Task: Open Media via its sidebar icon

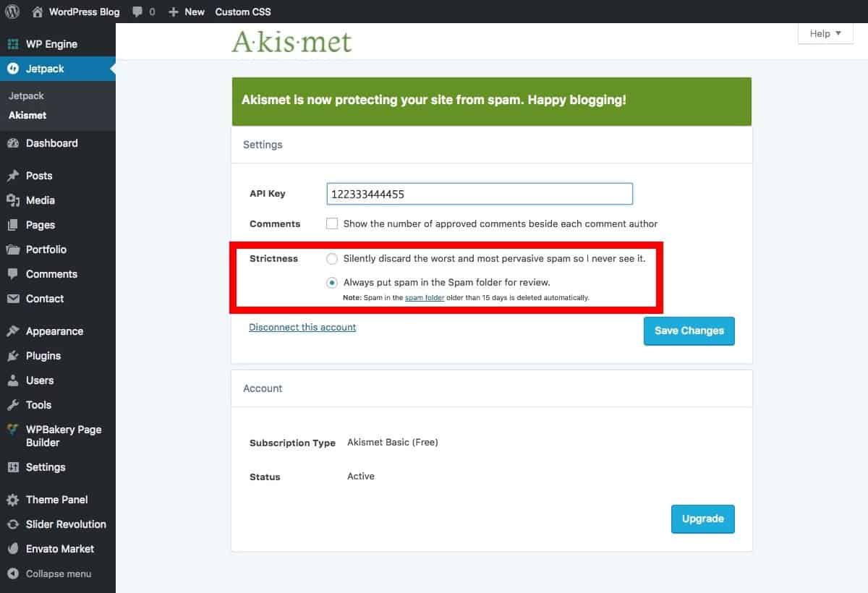Action: point(13,200)
